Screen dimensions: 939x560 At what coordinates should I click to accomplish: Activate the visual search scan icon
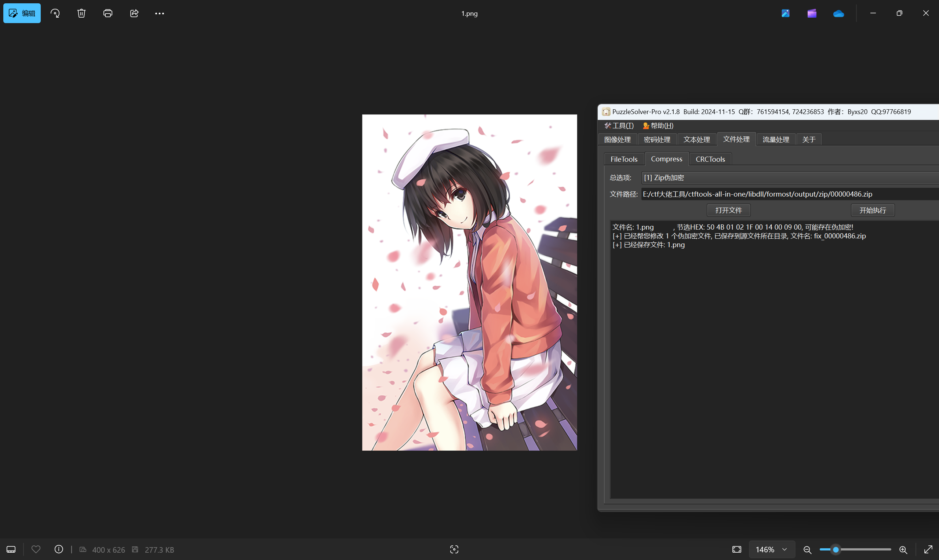point(454,549)
